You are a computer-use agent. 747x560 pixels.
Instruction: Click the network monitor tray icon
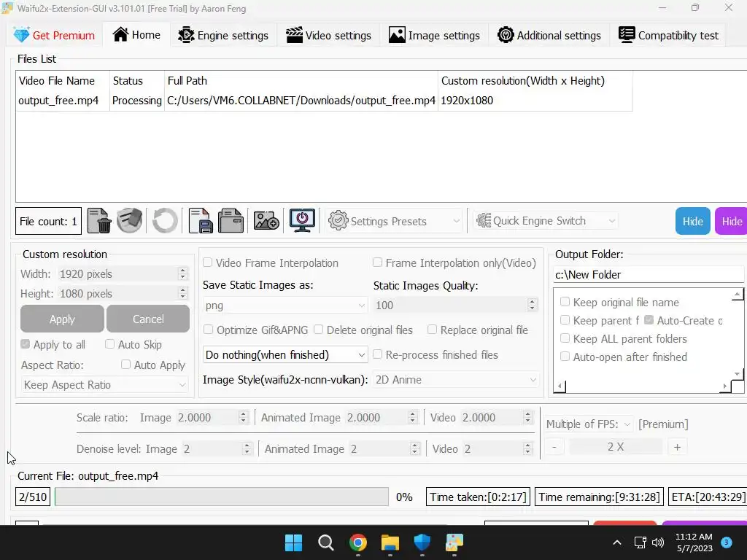coord(640,542)
